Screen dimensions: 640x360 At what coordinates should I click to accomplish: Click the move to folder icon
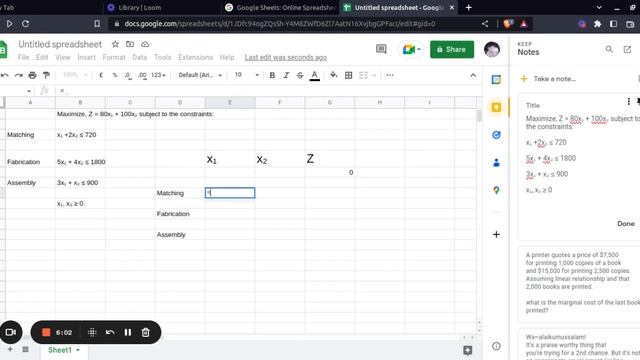coord(130,44)
